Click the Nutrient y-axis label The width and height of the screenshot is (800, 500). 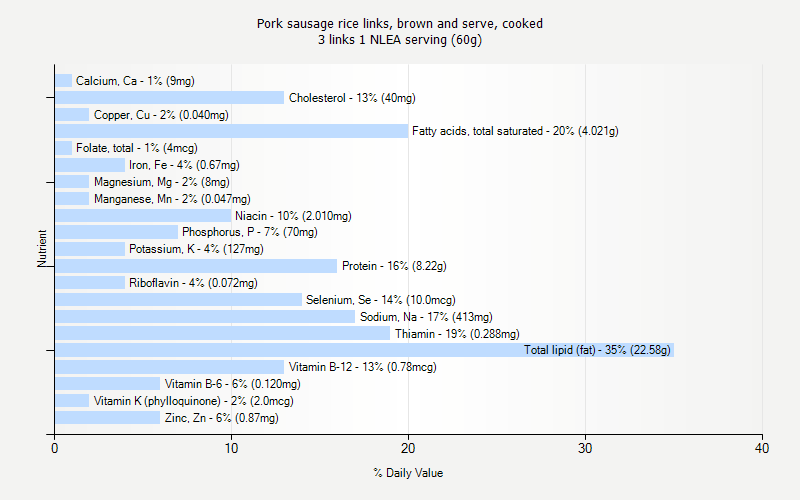[x=43, y=249]
